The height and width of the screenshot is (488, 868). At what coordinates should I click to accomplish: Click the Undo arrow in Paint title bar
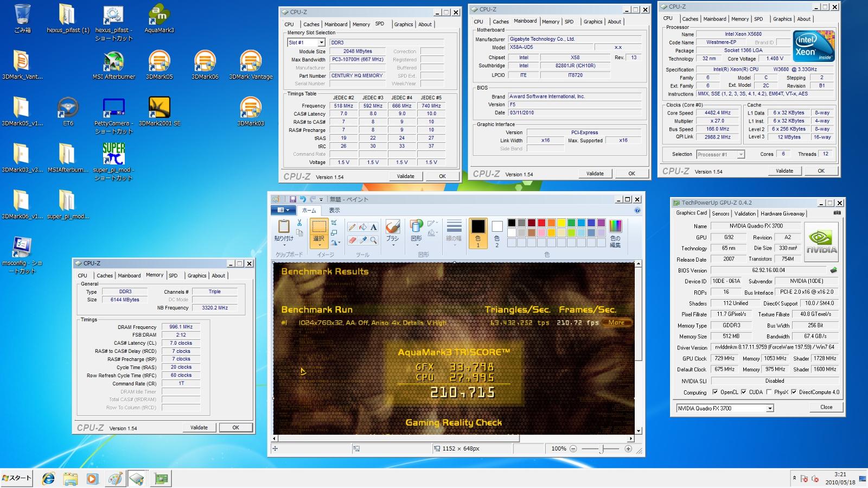pyautogui.click(x=303, y=199)
